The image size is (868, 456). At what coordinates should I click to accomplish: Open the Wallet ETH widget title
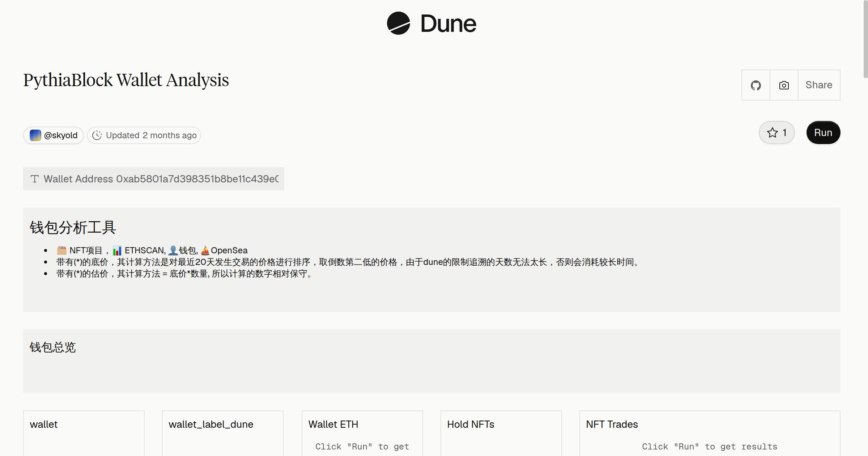[333, 424]
